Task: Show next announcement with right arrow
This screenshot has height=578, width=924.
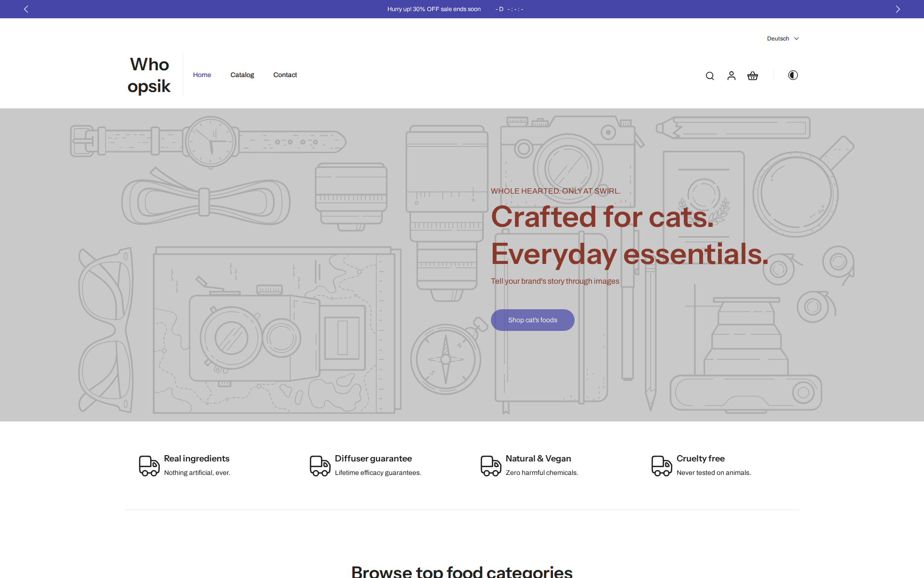Action: pos(898,9)
